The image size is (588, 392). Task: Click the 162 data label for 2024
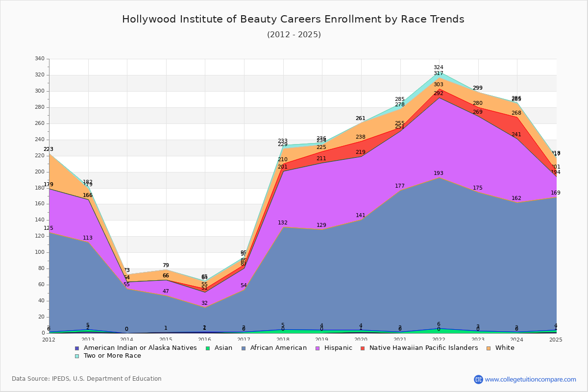[516, 198]
